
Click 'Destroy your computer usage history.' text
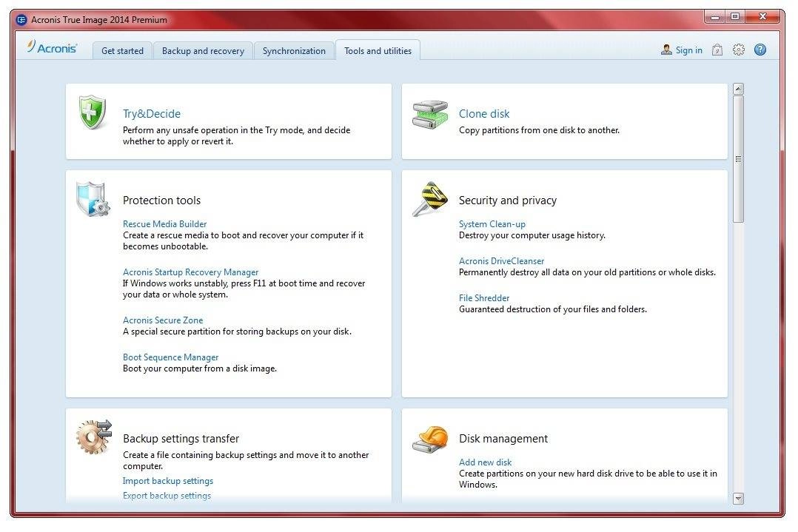(x=532, y=235)
